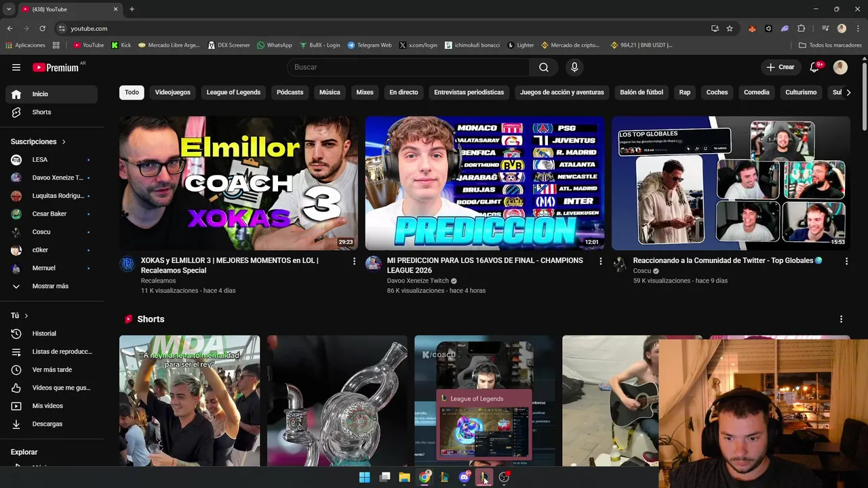The height and width of the screenshot is (488, 868).
Task: Play the PREDICCION Champions League thumbnail
Action: (x=484, y=183)
